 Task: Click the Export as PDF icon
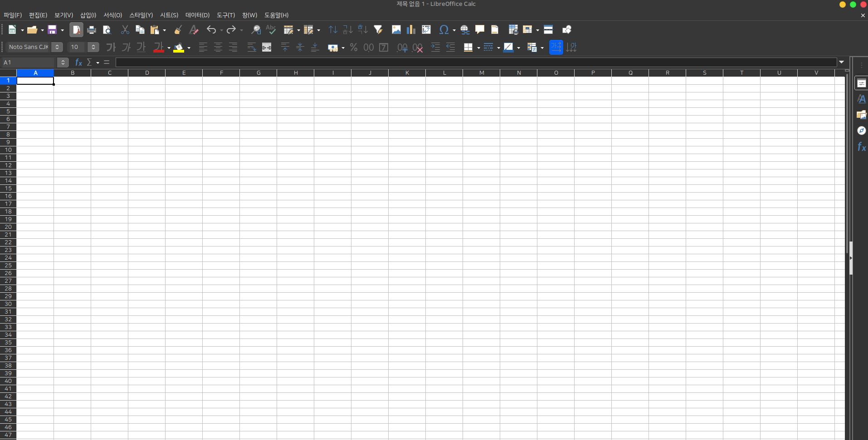pyautogui.click(x=76, y=30)
